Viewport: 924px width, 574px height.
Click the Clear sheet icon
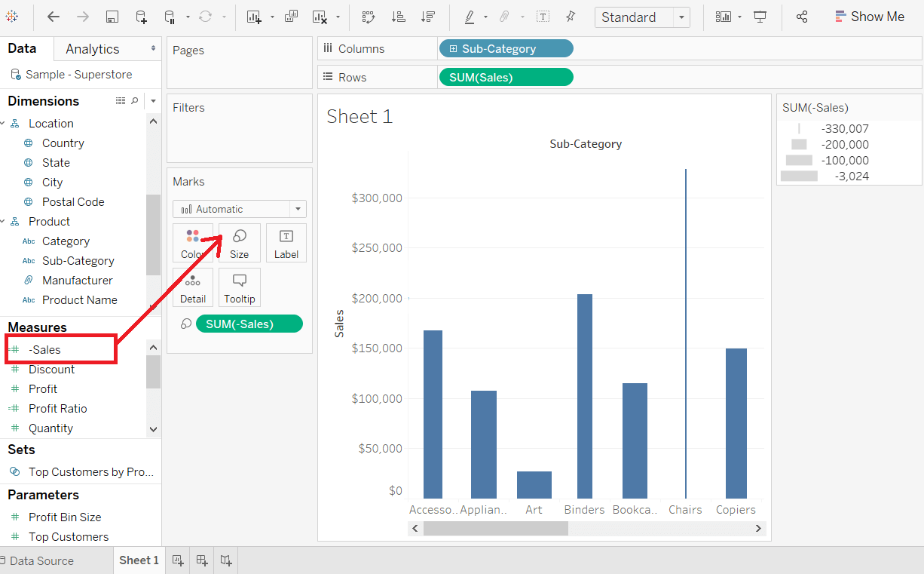pos(320,17)
